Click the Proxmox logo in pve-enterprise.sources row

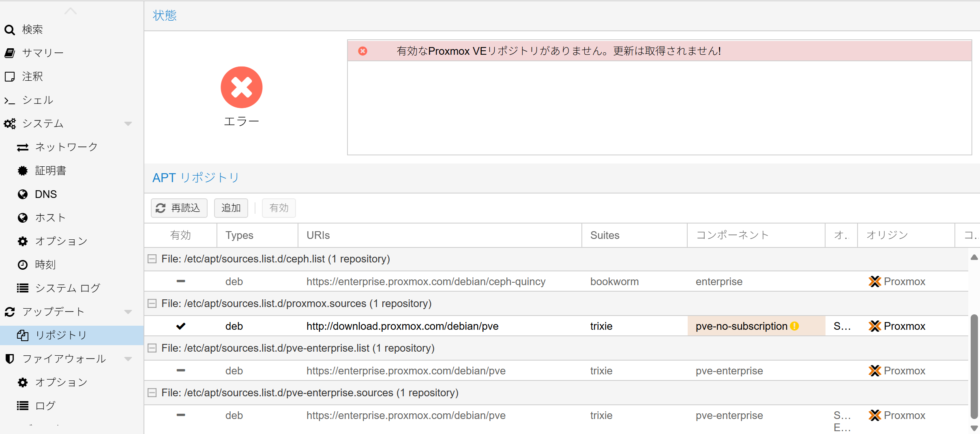point(875,415)
